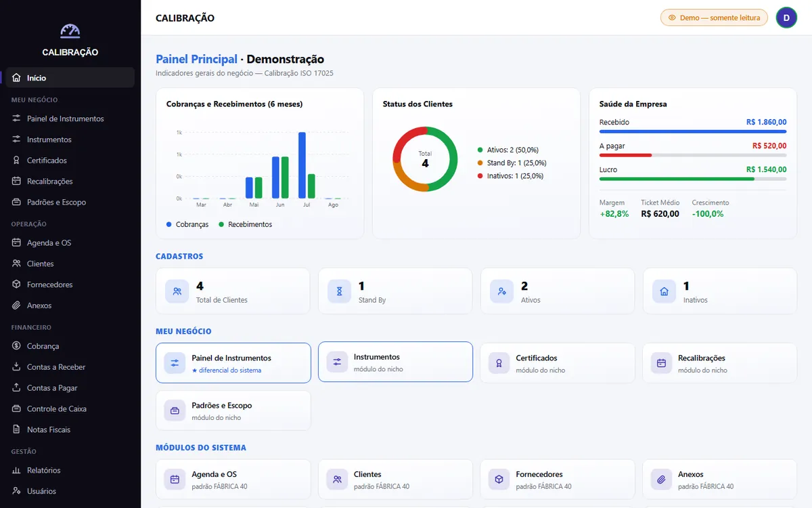Toggle the Recebimentos legend in the chart
This screenshot has width=812, height=508.
[245, 224]
